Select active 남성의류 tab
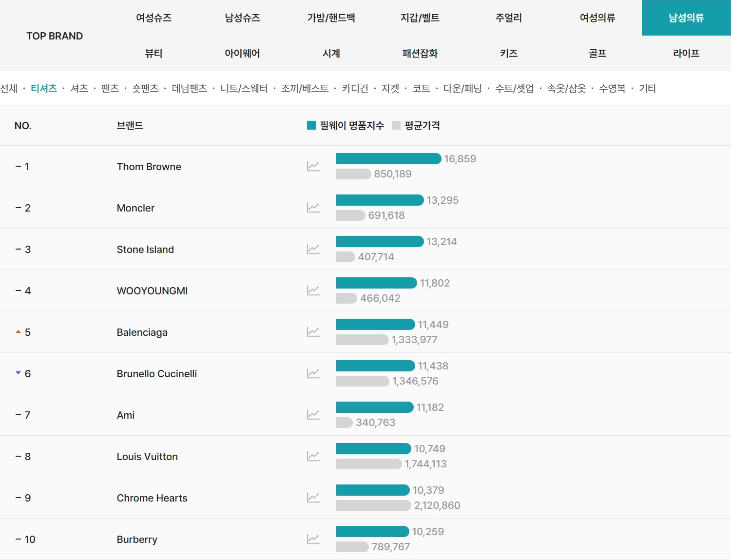Screen dimensions: 731x560 pyautogui.click(x=686, y=18)
